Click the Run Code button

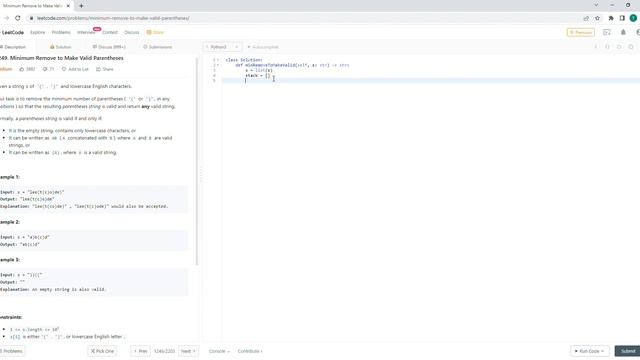tap(589, 351)
